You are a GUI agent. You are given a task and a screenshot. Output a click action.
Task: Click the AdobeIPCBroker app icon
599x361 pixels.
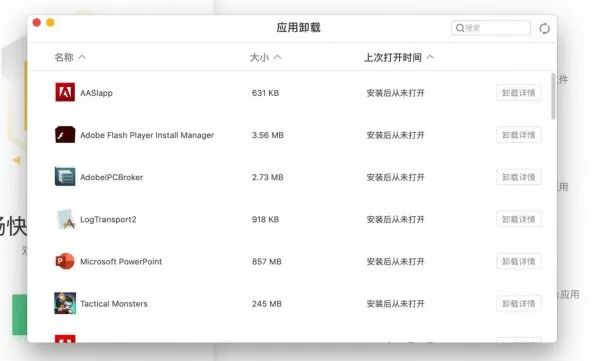click(x=65, y=176)
